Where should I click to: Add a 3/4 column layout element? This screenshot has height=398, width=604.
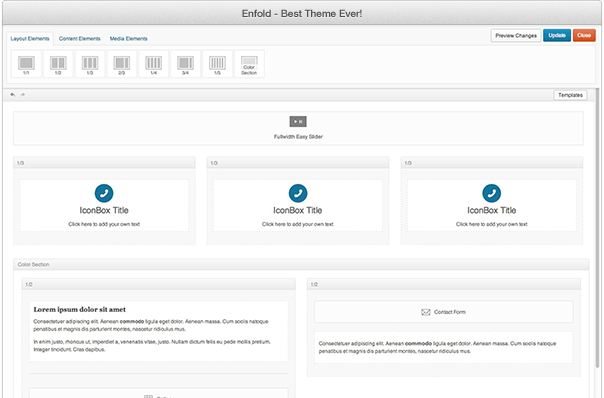coord(185,64)
